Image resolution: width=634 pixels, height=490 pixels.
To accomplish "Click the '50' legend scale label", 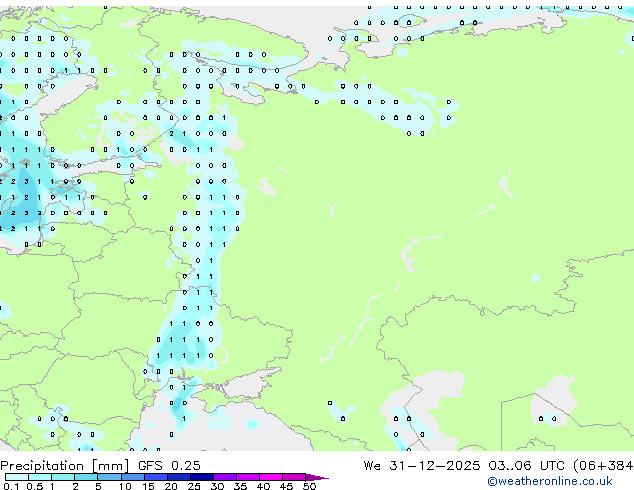I will 310,486.
